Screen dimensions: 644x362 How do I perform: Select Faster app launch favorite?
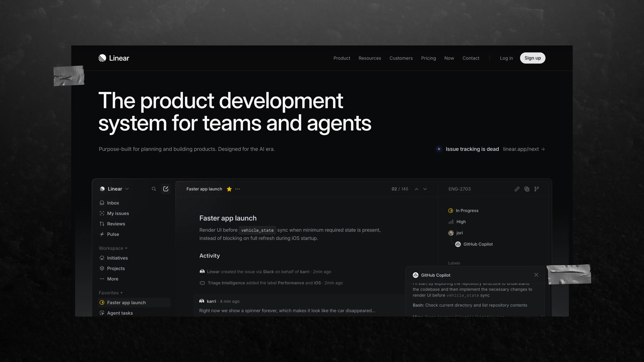(134, 302)
